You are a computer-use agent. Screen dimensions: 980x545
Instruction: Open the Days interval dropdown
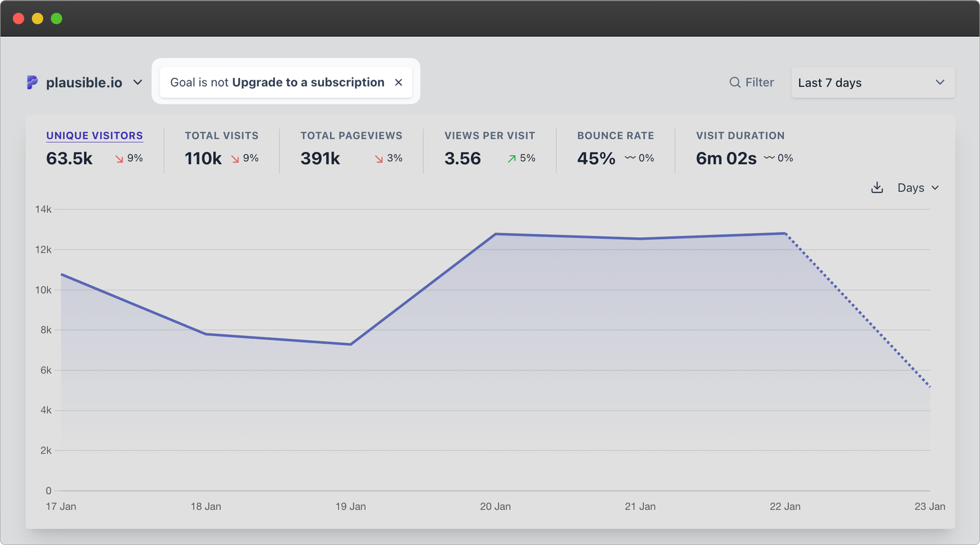click(918, 188)
